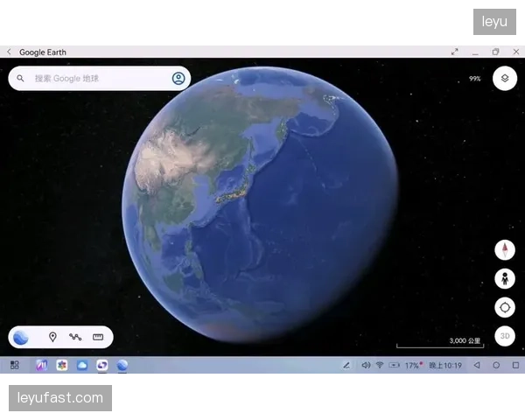This screenshot has width=525, height=420.
Task: Open the cloud app in the taskbar
Action: coord(82,365)
